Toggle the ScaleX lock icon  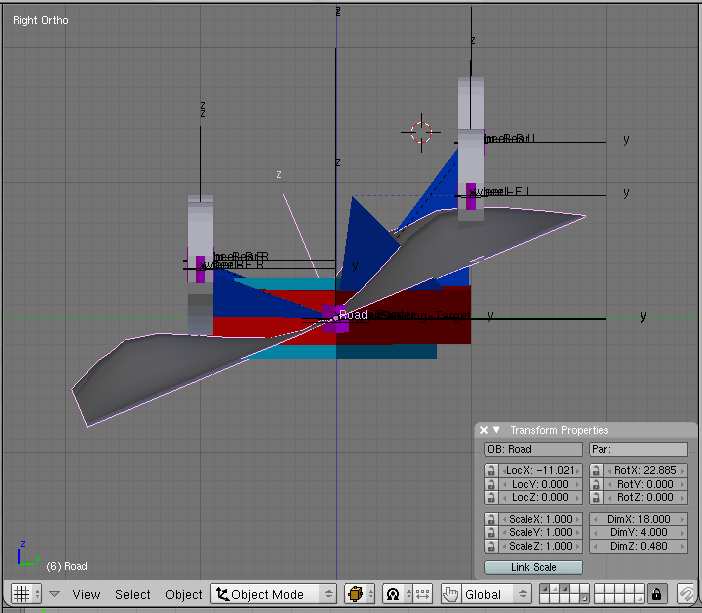491,519
